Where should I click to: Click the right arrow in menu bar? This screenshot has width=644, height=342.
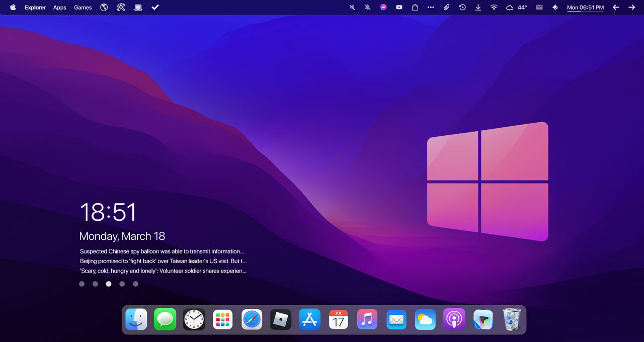631,8
